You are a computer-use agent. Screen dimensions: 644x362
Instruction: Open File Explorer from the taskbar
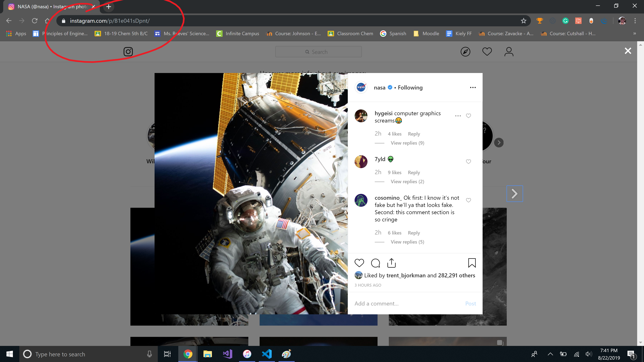(207, 354)
